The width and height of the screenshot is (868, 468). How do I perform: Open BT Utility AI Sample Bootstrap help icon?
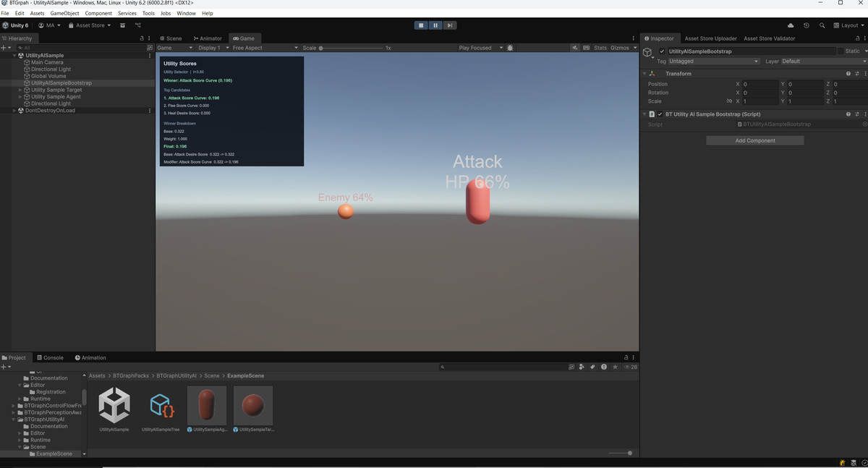pos(848,114)
